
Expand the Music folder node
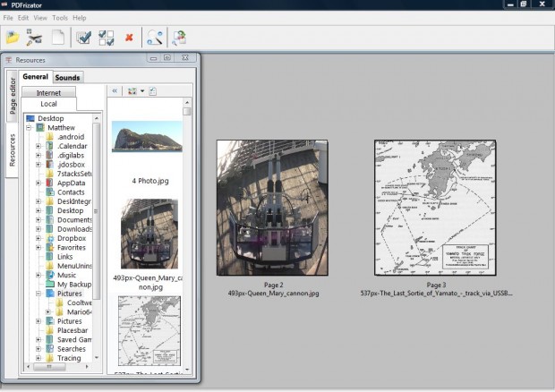[x=38, y=275]
